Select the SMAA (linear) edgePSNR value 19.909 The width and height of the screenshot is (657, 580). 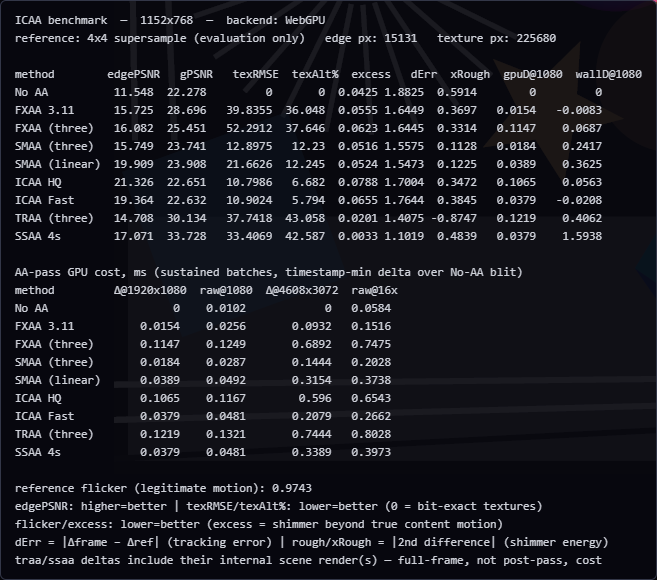133,164
